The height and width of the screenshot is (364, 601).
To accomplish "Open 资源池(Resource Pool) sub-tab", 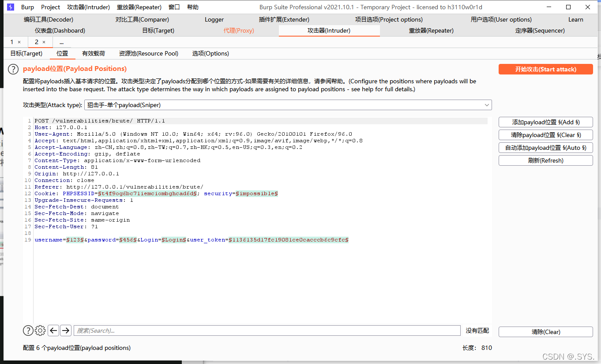I will coord(149,53).
